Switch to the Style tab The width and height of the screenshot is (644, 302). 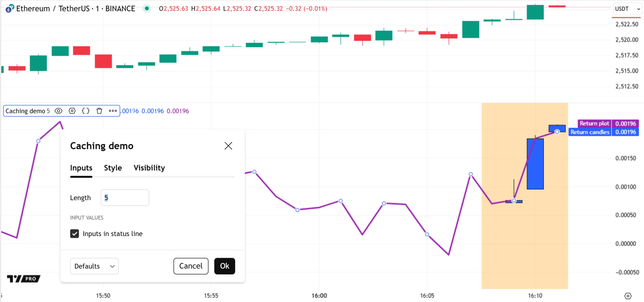point(113,168)
